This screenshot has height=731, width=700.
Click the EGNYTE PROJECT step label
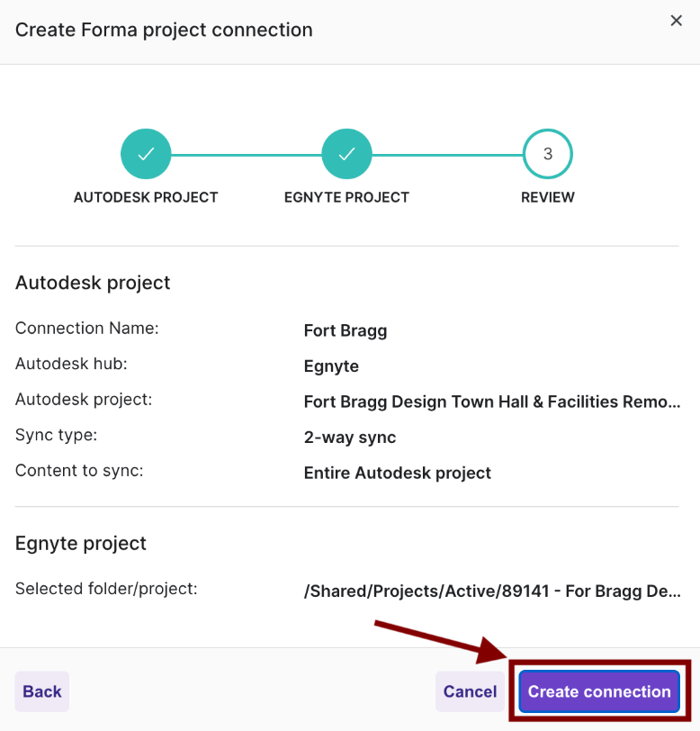[x=346, y=197]
